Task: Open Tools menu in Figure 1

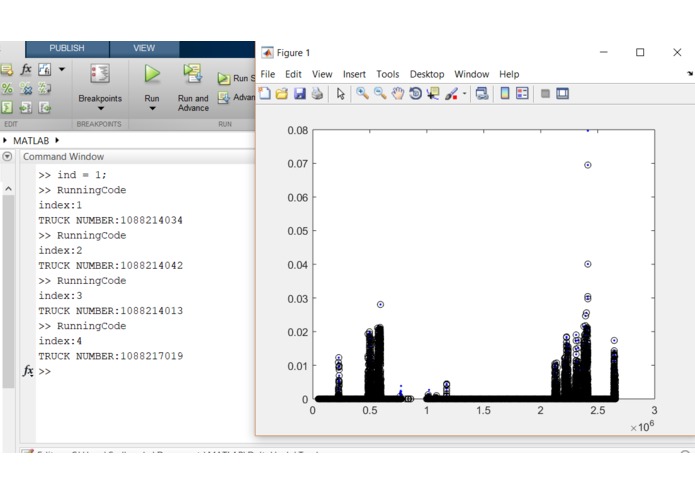Action: [388, 74]
